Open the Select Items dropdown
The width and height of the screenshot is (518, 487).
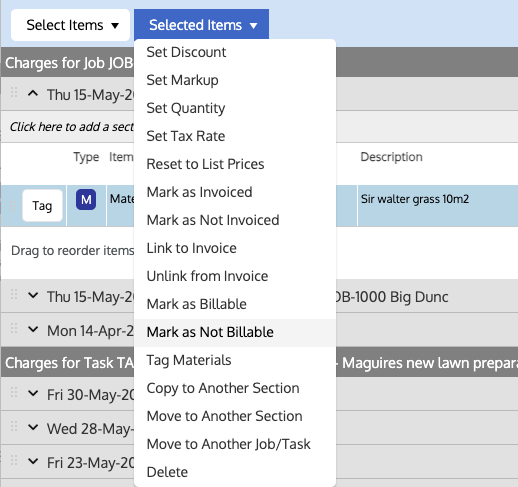click(70, 25)
